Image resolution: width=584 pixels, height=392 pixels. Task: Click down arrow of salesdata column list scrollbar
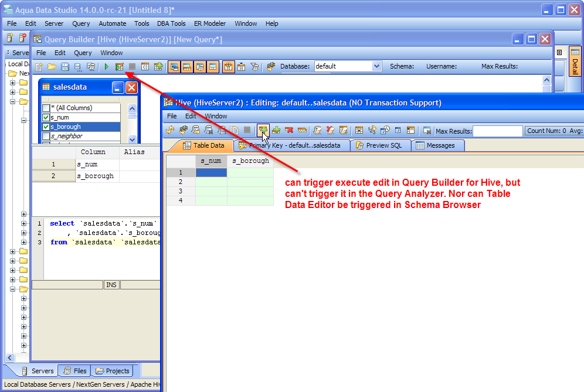[x=132, y=139]
